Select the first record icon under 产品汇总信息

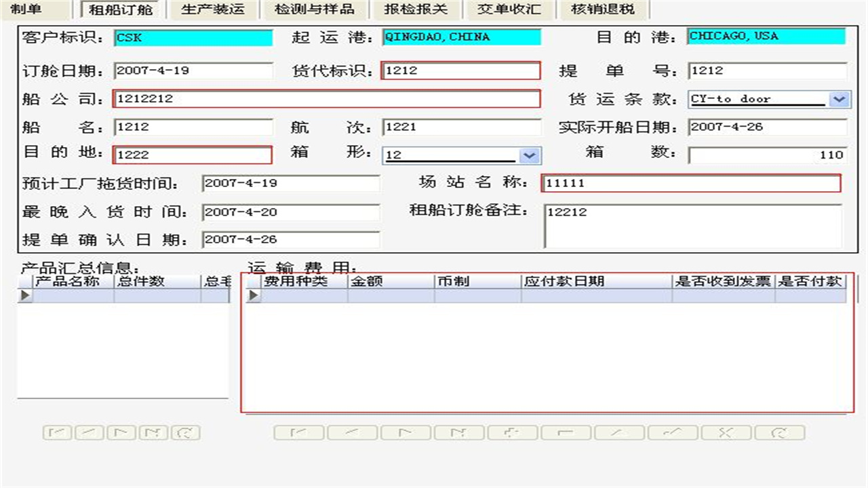click(58, 432)
